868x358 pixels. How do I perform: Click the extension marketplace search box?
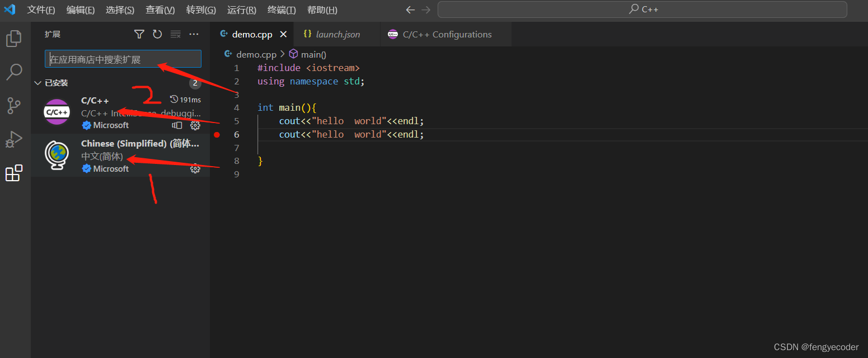tap(123, 59)
